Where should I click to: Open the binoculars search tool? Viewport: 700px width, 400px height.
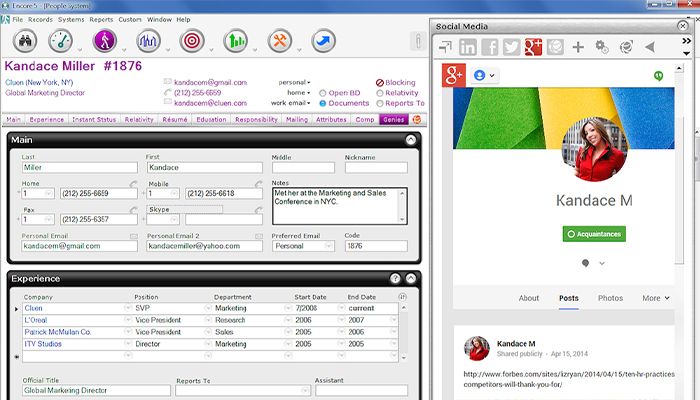click(25, 41)
